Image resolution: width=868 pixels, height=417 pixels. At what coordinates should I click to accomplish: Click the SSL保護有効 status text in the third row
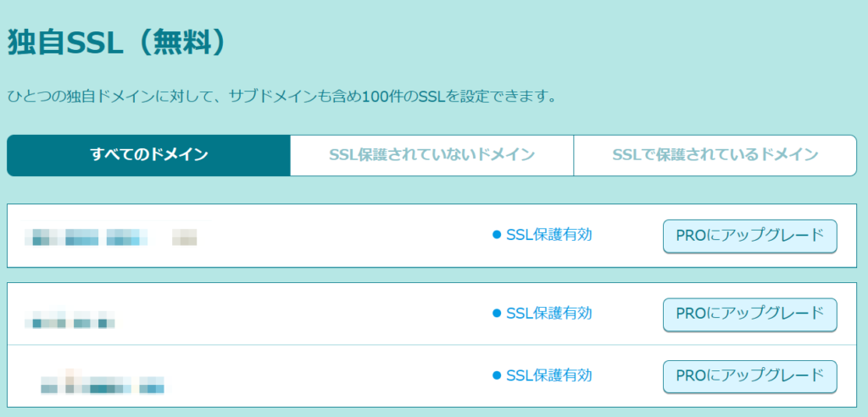548,375
